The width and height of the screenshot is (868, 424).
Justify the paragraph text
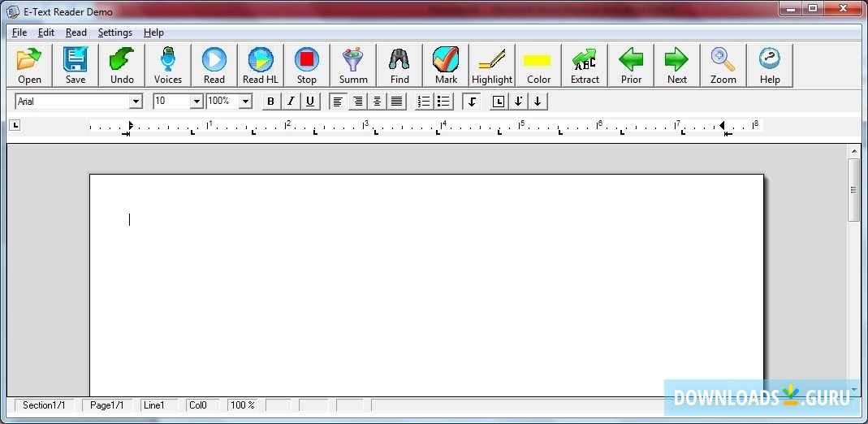click(x=396, y=102)
